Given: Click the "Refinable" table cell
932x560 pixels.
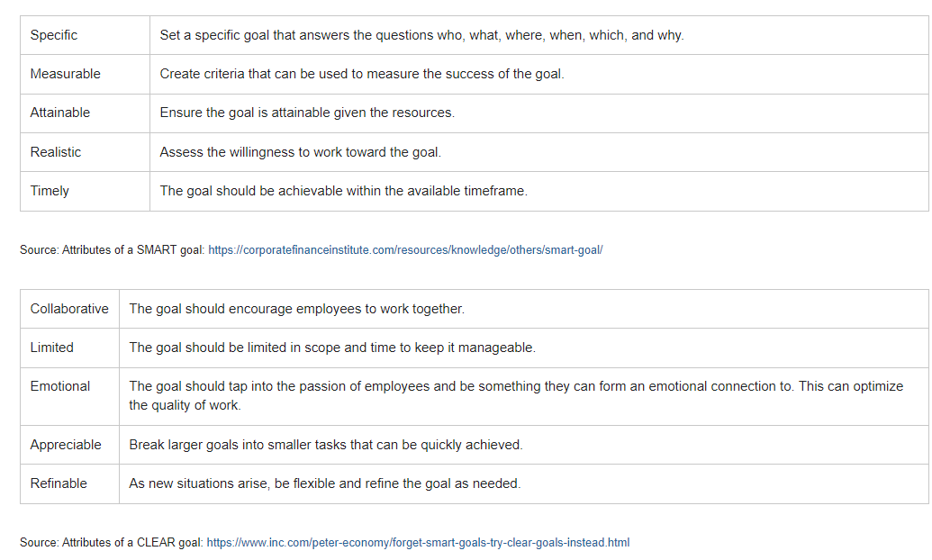Looking at the screenshot, I should (59, 483).
